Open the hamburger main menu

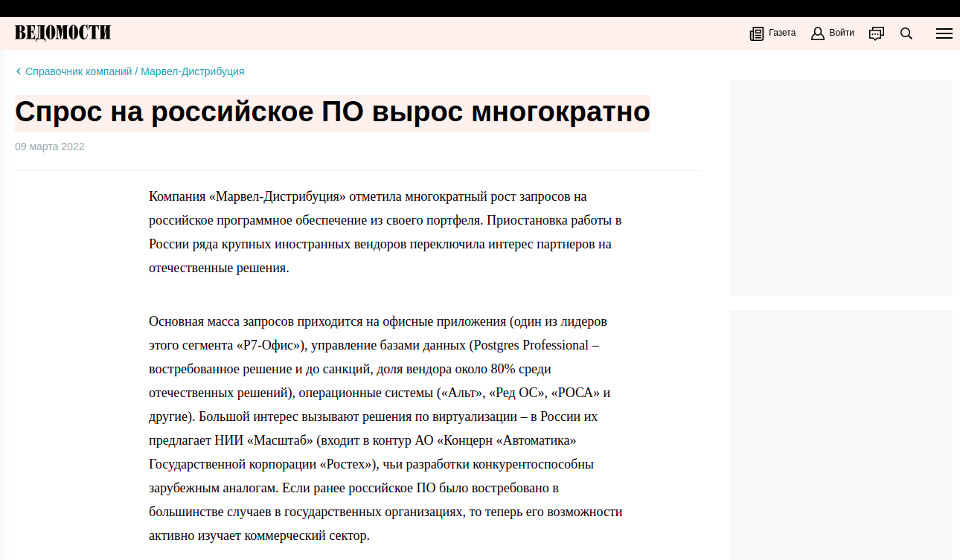(x=944, y=33)
